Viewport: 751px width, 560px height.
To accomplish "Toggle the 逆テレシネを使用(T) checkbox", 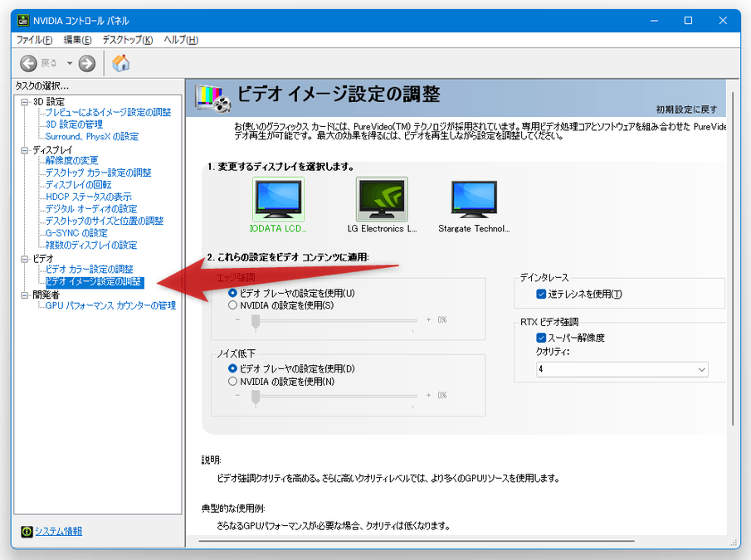I will pos(541,294).
